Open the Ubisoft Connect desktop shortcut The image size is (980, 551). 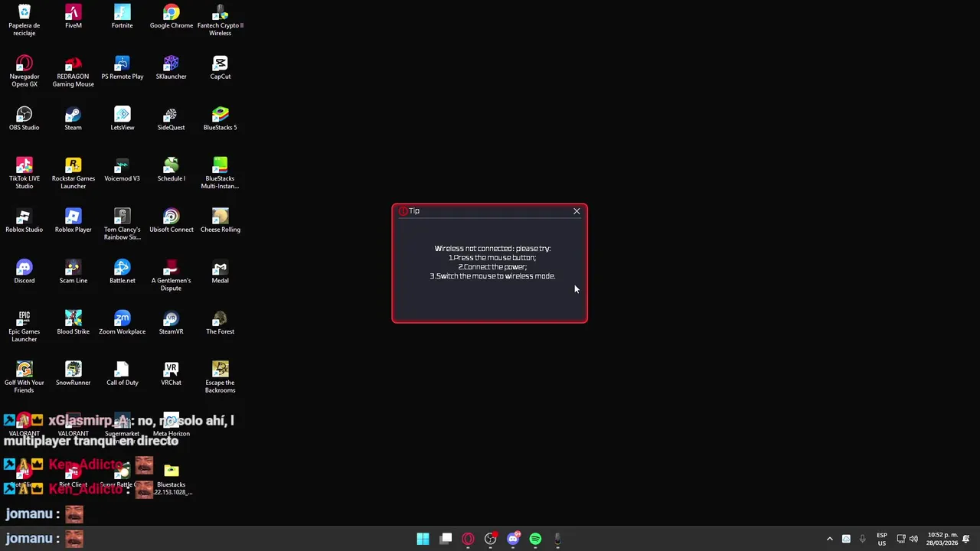tap(171, 220)
